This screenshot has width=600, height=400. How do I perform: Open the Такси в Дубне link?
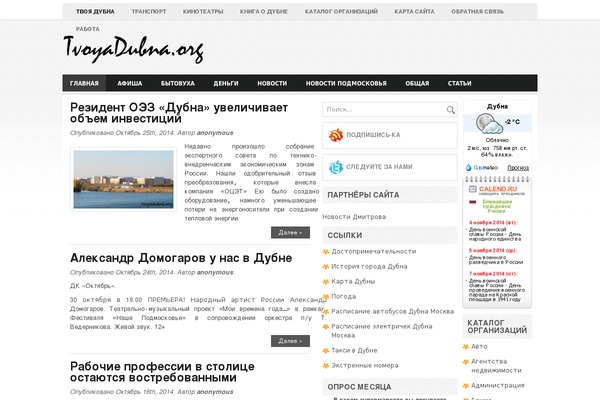tap(354, 351)
